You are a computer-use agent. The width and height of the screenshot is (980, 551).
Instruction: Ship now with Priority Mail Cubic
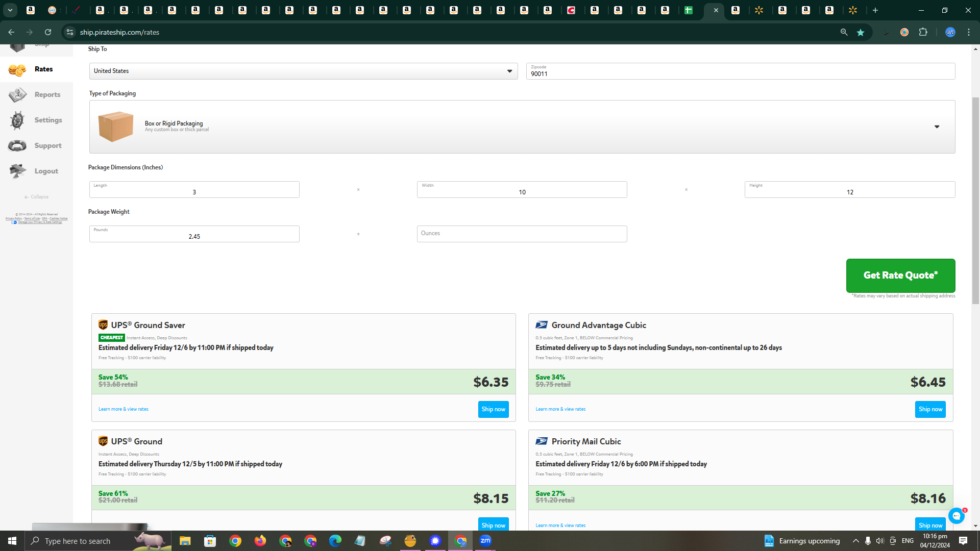coord(930,524)
